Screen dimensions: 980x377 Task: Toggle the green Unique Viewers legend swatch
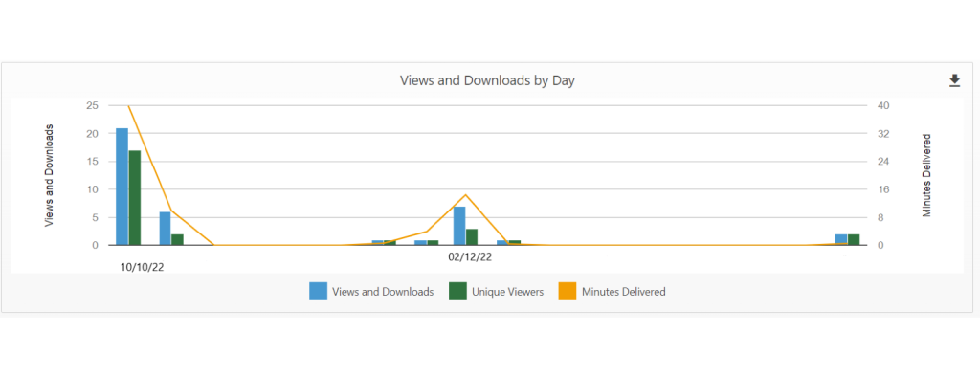(458, 291)
